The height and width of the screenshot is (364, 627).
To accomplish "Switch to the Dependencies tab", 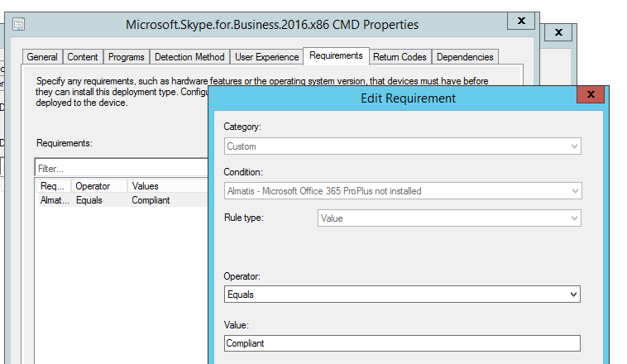I will (x=465, y=57).
